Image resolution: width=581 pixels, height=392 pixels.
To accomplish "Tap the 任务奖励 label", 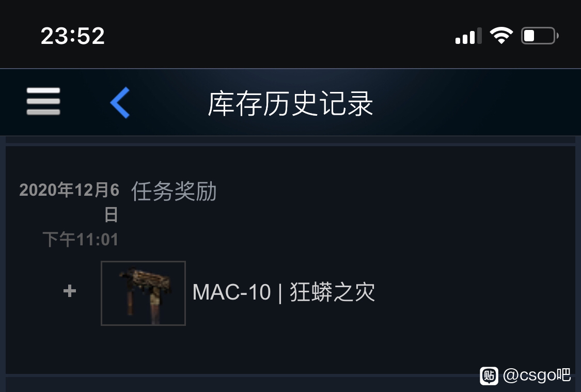I will pos(174,191).
